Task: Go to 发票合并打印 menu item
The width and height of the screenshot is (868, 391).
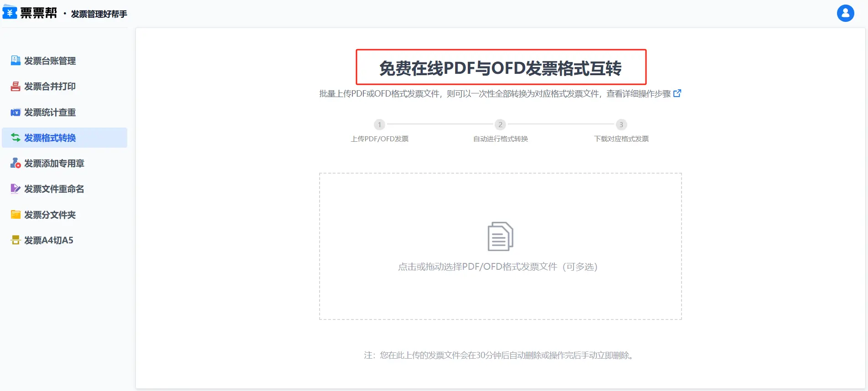Action: 50,86
